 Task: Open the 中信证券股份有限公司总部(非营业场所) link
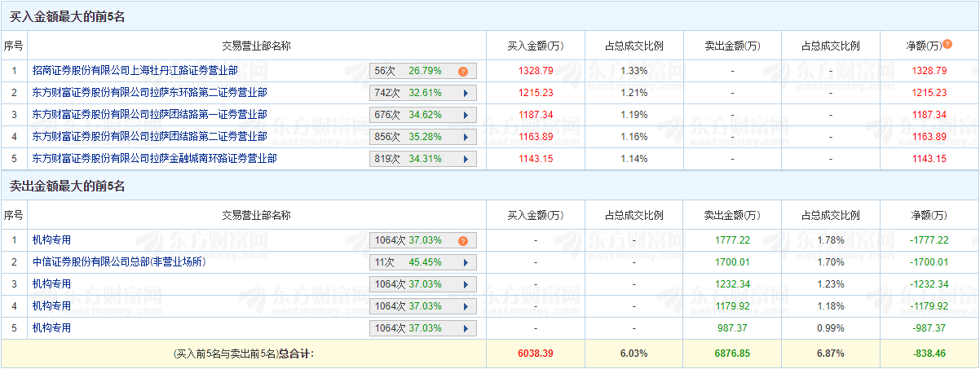118,262
